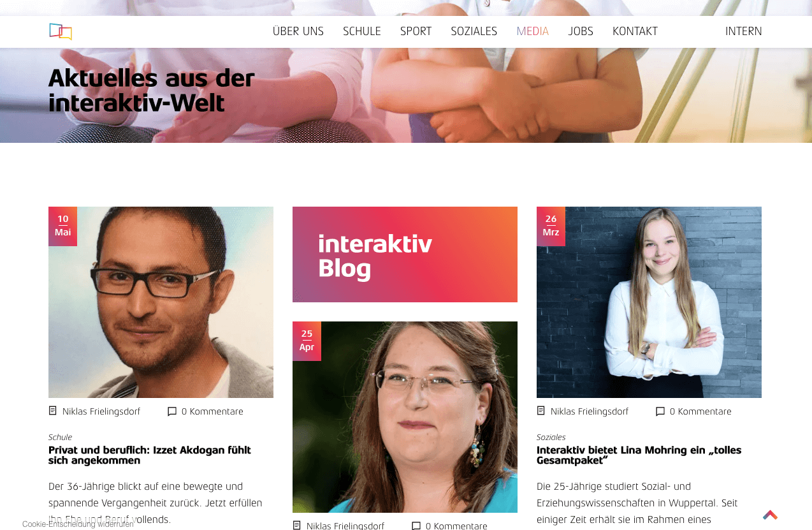Click author icon under Lina Mohring post

point(541,411)
